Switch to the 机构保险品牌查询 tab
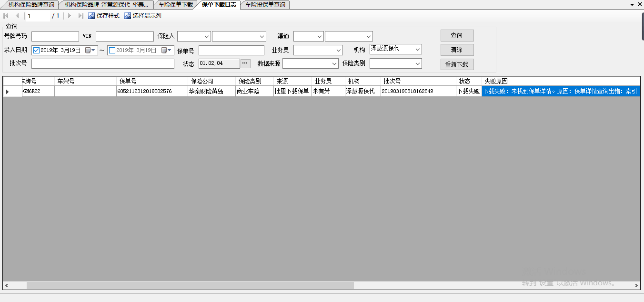The height and width of the screenshot is (302, 644). click(x=31, y=5)
